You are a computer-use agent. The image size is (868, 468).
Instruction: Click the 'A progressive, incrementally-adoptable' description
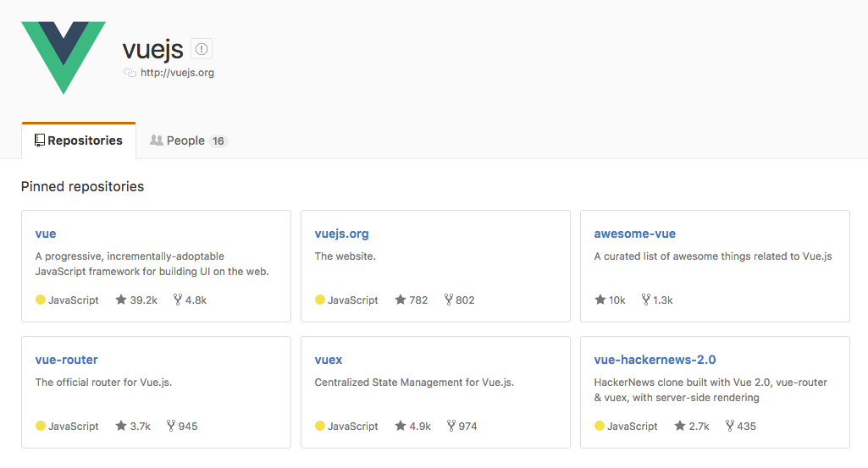tap(152, 264)
